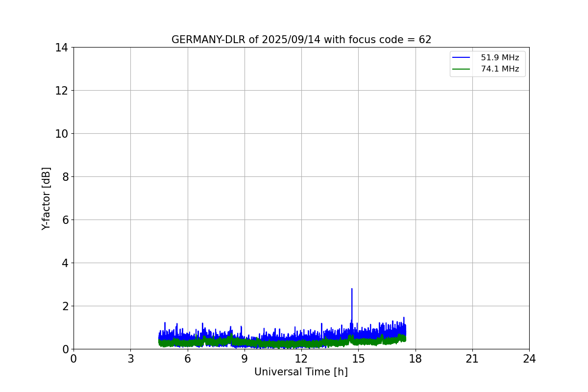Select the 74.1 MHz legend label
Viewport: 588px width, 392px height.
pyautogui.click(x=500, y=69)
